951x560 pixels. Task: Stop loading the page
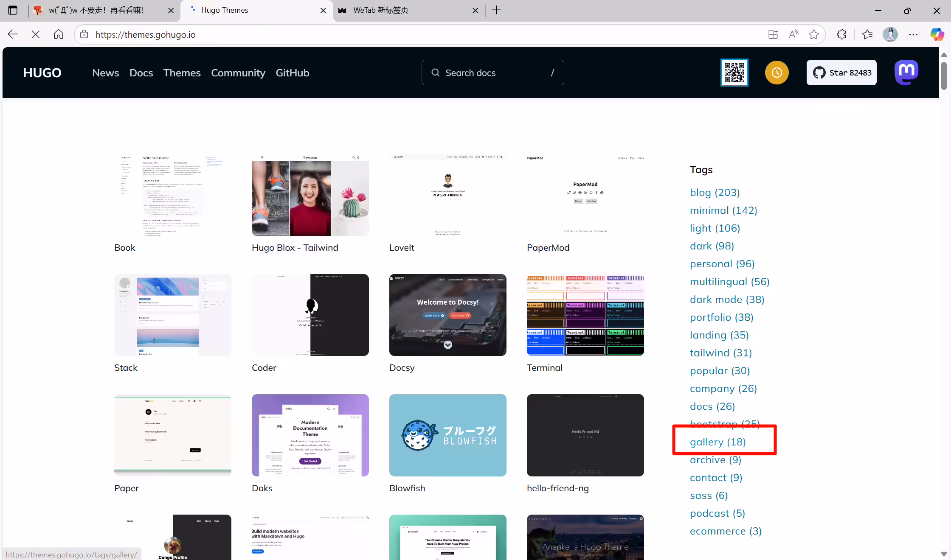(x=36, y=34)
